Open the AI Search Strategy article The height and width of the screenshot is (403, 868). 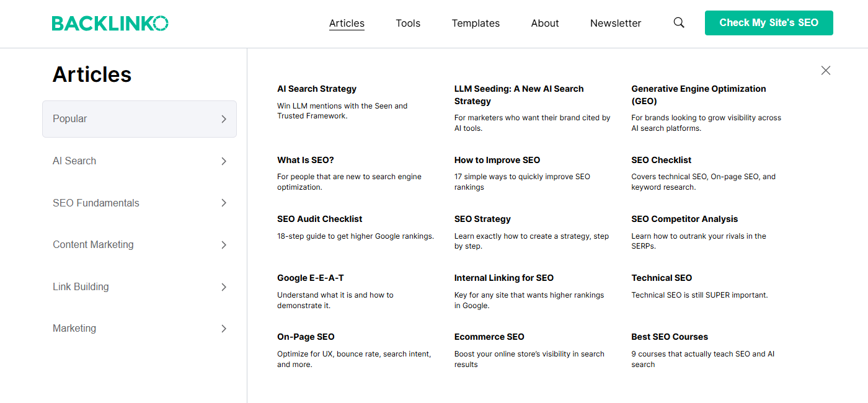tap(317, 88)
